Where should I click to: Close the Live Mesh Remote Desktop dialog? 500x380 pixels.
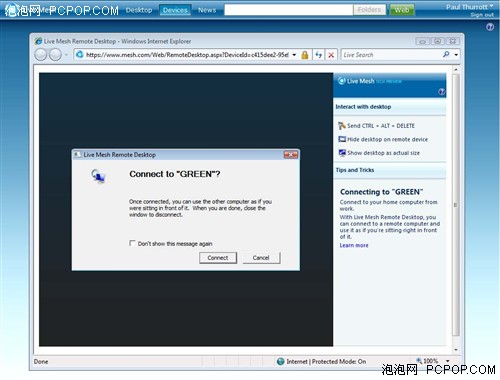(291, 154)
